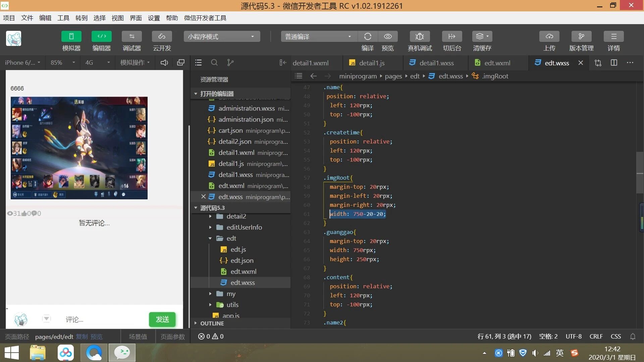
Task: Click the editor vertical scrollbar
Action: pos(639,173)
